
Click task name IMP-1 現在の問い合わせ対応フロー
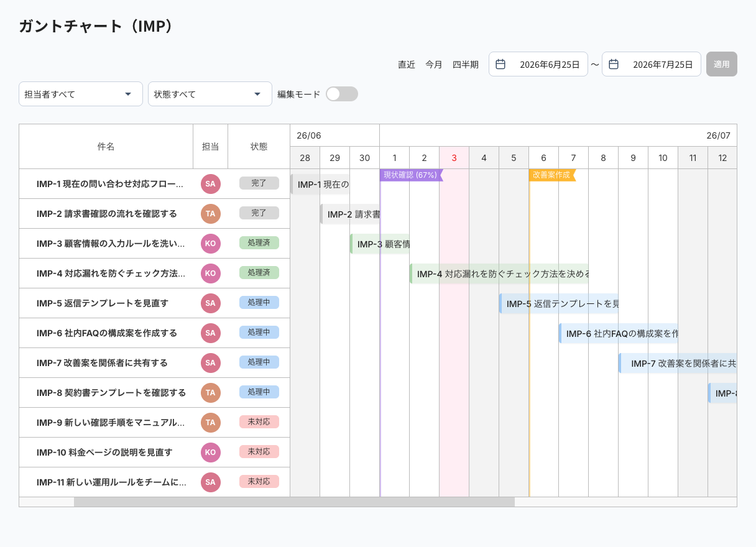click(111, 184)
